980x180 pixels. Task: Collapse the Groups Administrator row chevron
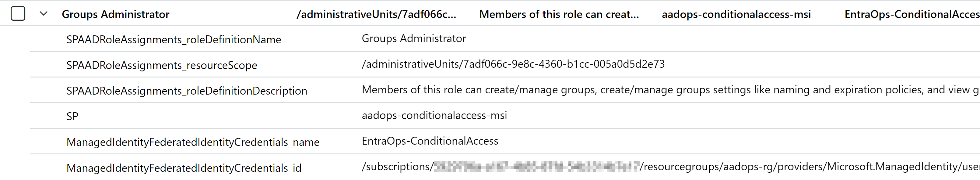point(44,14)
